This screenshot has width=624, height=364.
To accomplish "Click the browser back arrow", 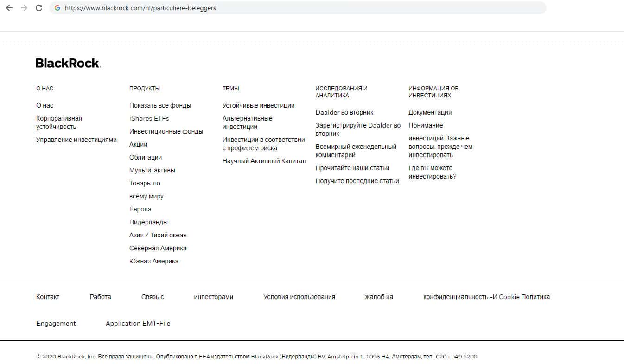I will (x=9, y=8).
